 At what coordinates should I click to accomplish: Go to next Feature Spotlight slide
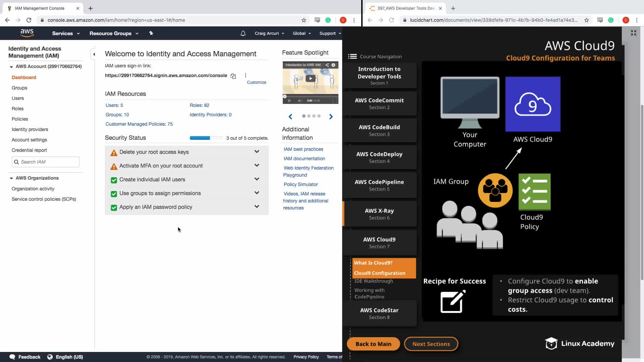(331, 117)
